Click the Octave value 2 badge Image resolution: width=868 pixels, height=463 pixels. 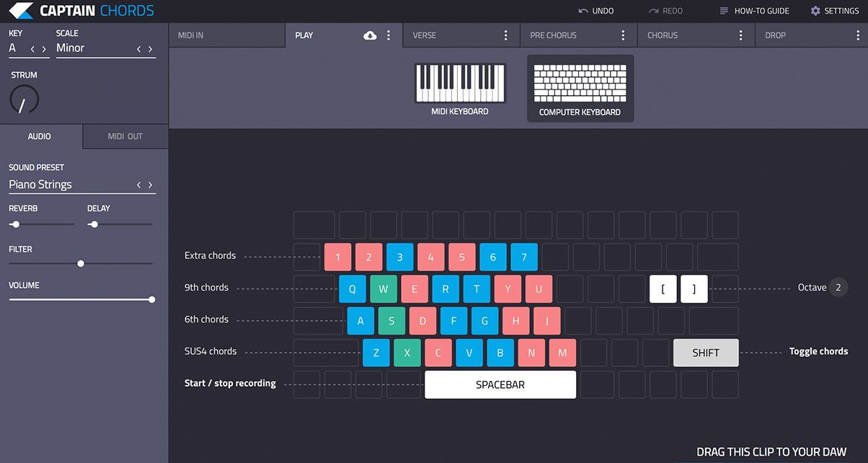838,287
